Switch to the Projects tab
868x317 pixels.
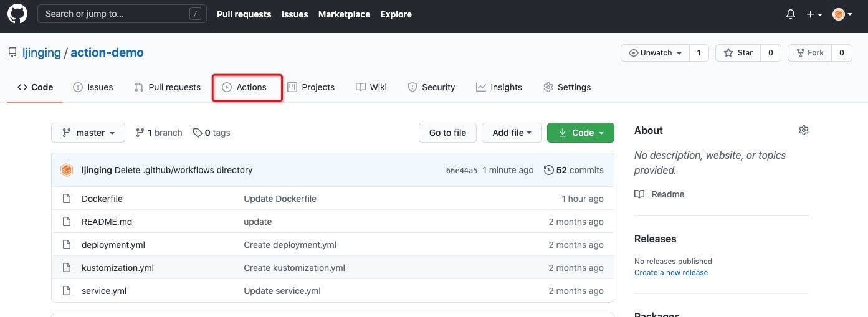[310, 87]
